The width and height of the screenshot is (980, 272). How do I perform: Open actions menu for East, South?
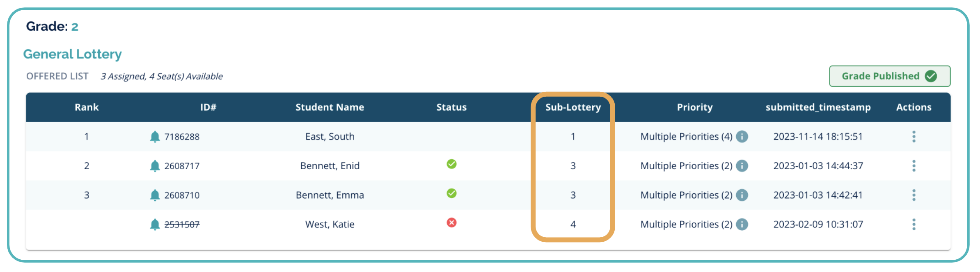(914, 136)
